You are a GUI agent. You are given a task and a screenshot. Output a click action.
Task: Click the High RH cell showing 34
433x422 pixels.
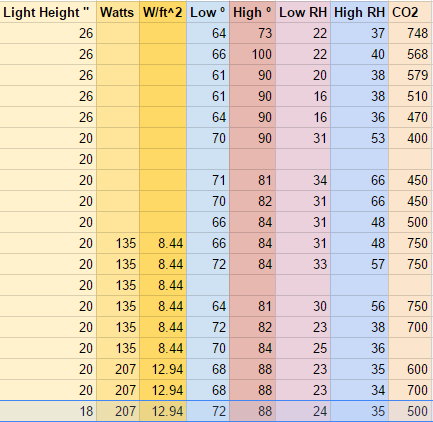[x=359, y=390]
